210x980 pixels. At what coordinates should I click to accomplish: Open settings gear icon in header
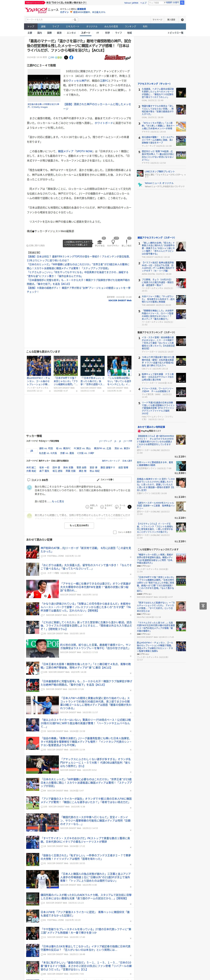click(182, 20)
